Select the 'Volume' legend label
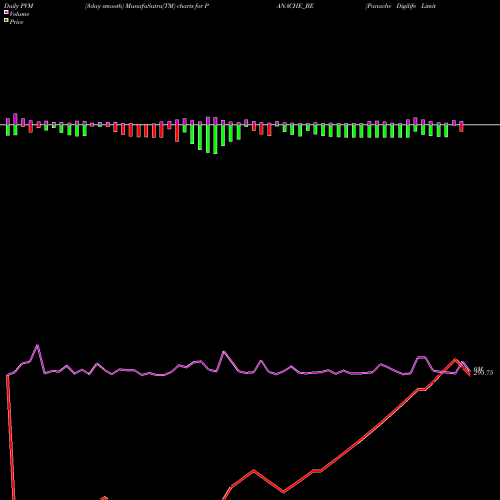Viewport: 500px width, 500px height. pos(19,14)
